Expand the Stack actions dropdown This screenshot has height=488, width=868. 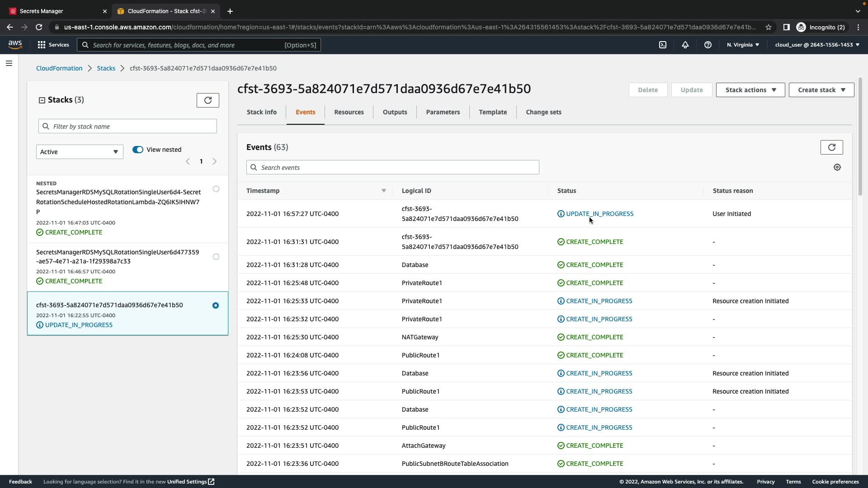coord(750,90)
